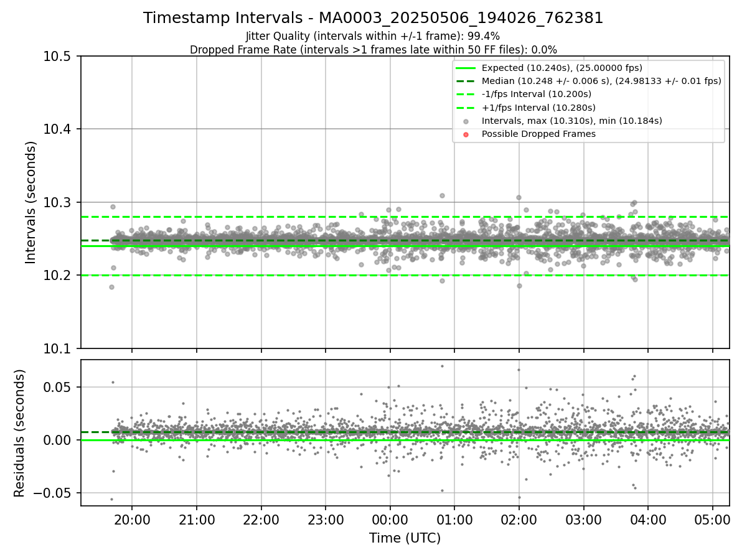Click the Time (UTC) x-axis label
Image resolution: width=747 pixels, height=560 pixels.
[405, 538]
